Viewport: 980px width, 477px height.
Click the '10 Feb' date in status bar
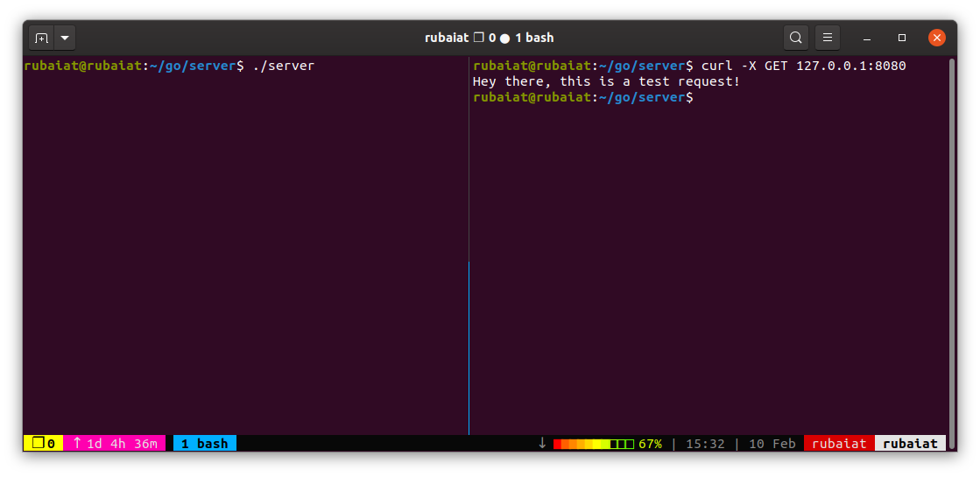tap(772, 444)
